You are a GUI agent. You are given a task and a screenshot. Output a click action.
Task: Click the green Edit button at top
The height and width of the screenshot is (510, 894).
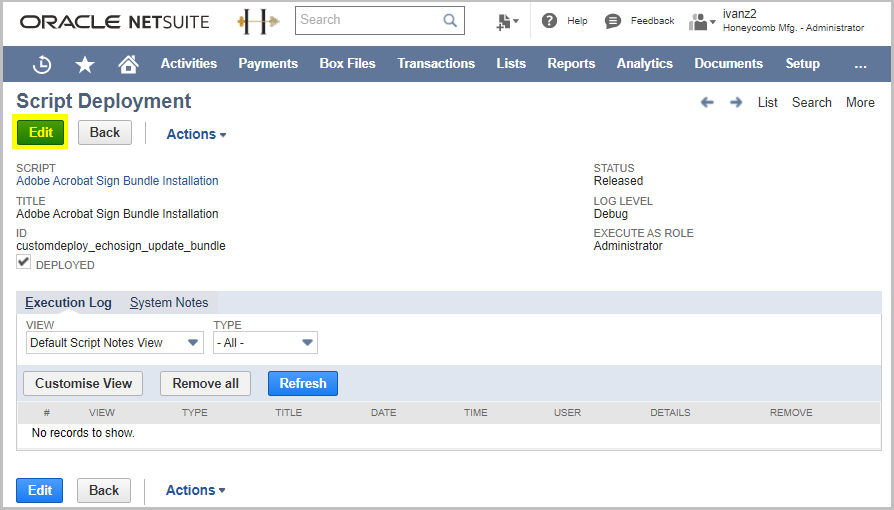coord(40,132)
